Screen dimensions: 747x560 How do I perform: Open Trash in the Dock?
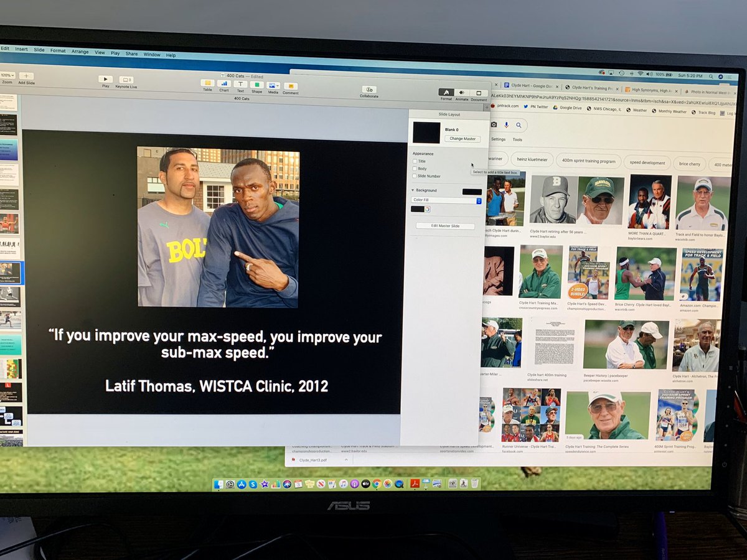[475, 483]
